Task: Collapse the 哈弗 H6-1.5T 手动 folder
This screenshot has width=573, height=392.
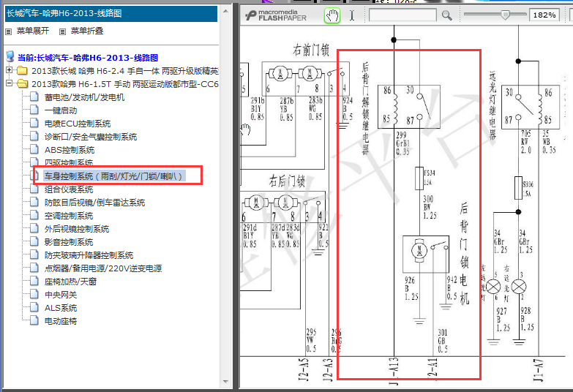Action: [9, 83]
